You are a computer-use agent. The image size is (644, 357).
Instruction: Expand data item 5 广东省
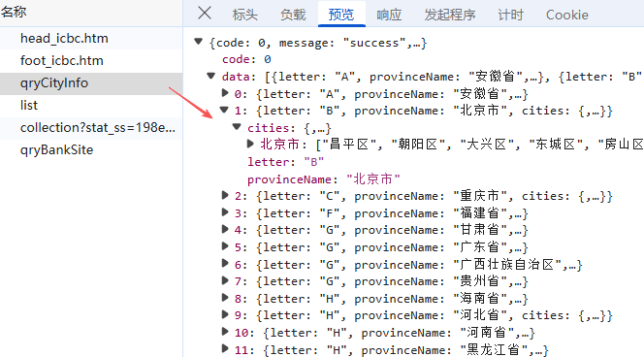(x=225, y=246)
